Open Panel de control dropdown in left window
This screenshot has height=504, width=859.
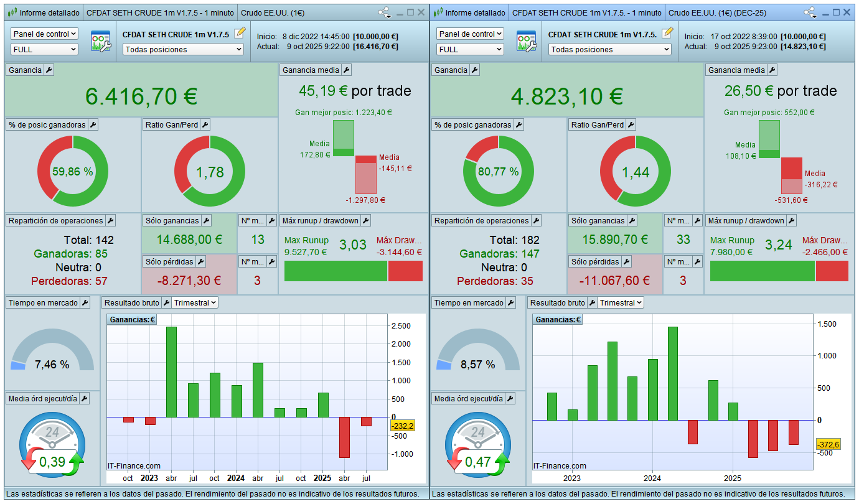pyautogui.click(x=44, y=34)
